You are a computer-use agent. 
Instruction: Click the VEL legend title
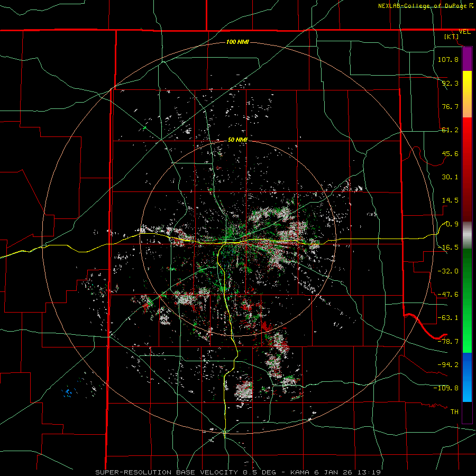click(x=464, y=32)
